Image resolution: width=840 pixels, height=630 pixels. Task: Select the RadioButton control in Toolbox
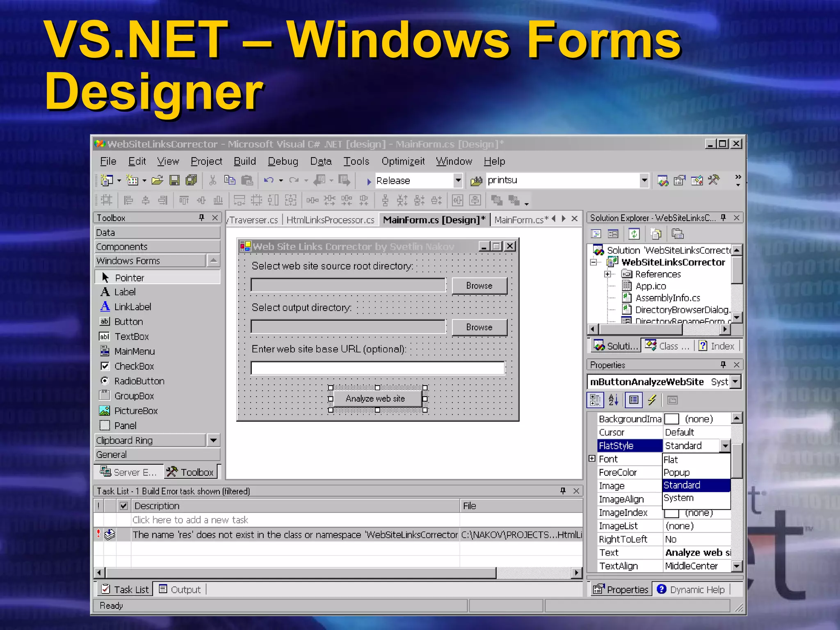click(x=139, y=381)
